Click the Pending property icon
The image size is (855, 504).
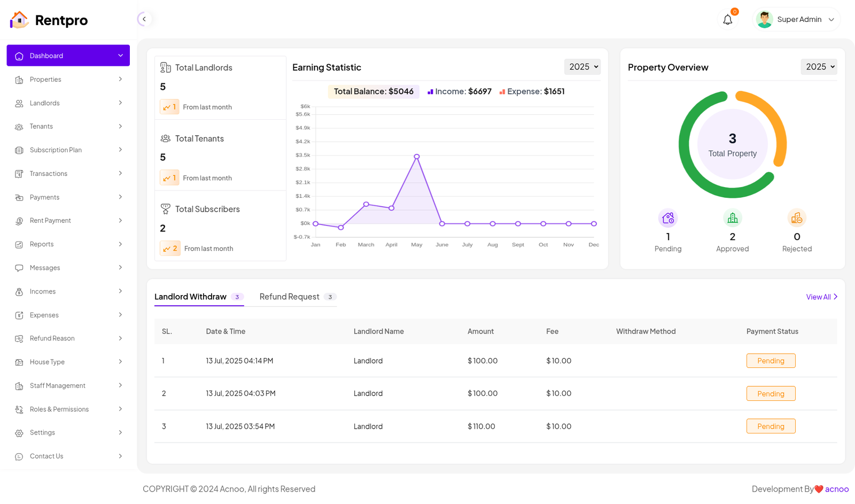(668, 218)
